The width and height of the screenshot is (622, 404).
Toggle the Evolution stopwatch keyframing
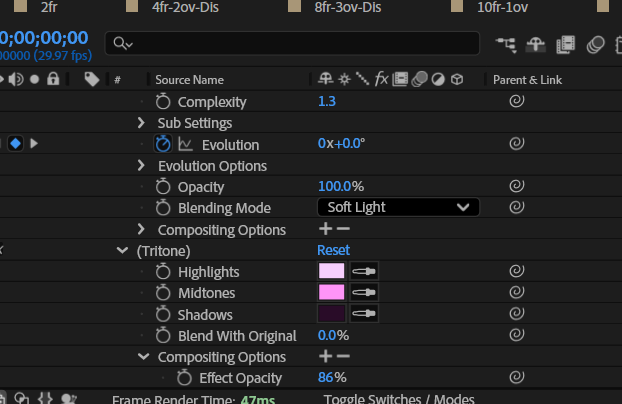tap(164, 144)
